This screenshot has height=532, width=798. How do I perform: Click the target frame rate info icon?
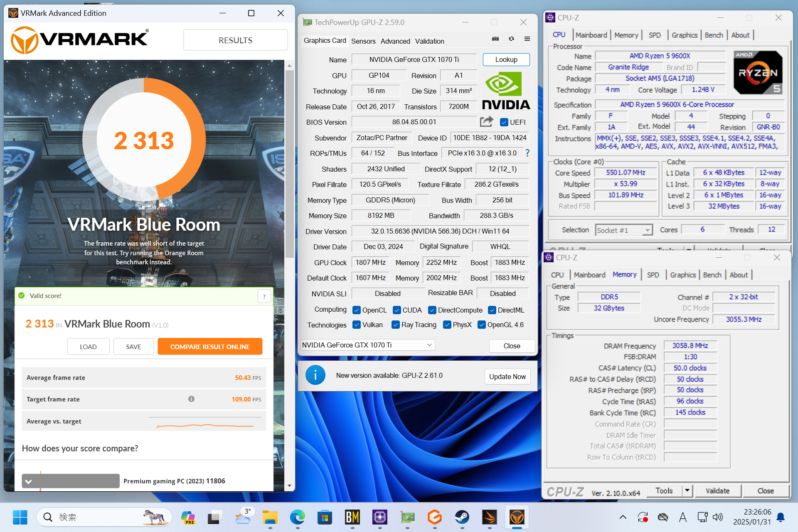191,399
